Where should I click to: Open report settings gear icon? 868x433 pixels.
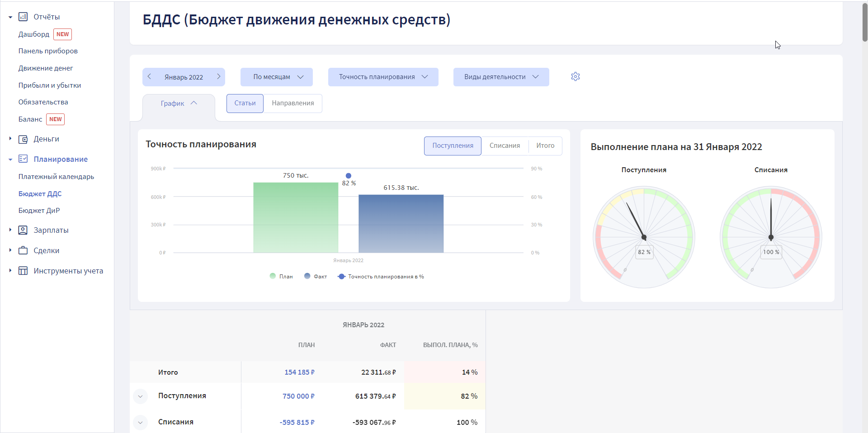pos(576,76)
